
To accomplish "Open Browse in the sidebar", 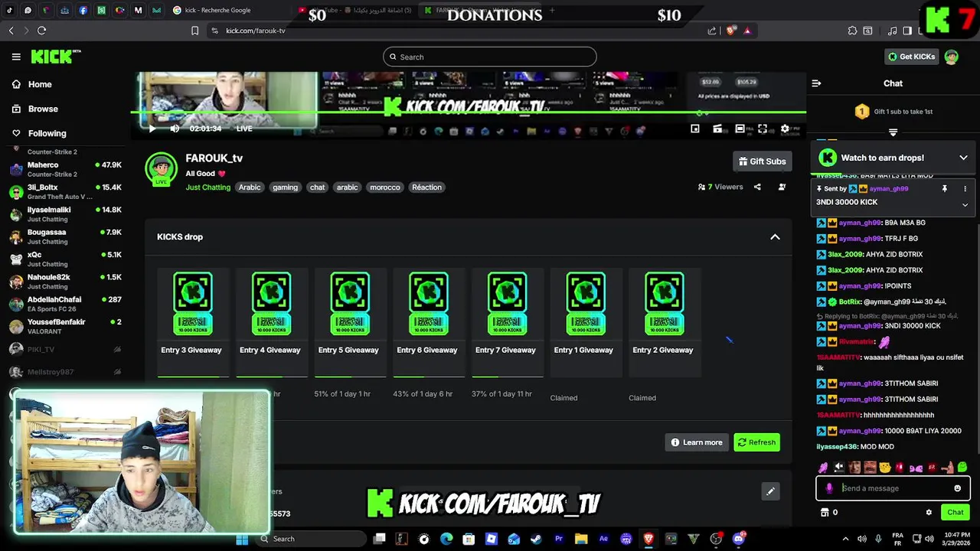I will click(43, 109).
